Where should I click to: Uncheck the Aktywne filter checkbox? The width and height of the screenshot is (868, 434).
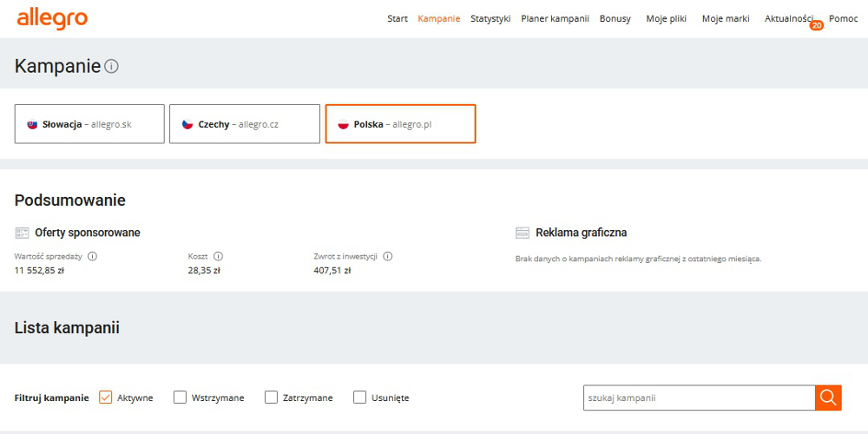click(105, 398)
